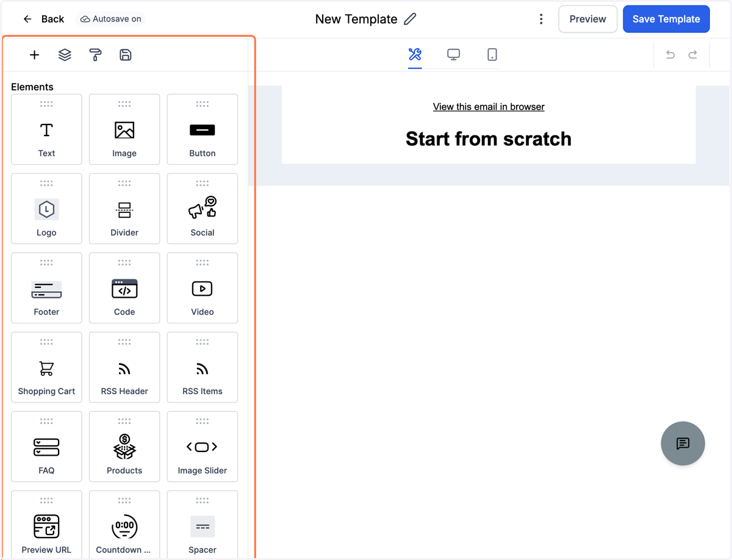Image resolution: width=732 pixels, height=560 pixels.
Task: Select the Divider element
Action: click(x=124, y=209)
